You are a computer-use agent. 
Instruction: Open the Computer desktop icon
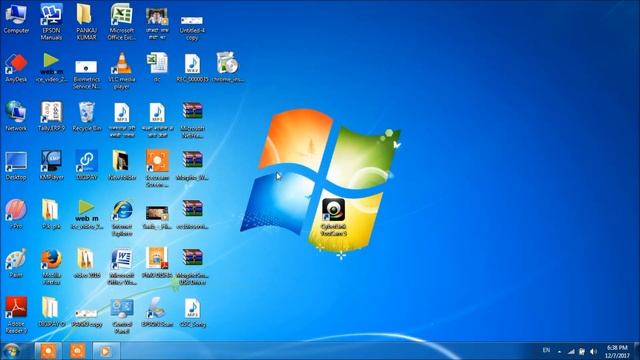pyautogui.click(x=16, y=18)
